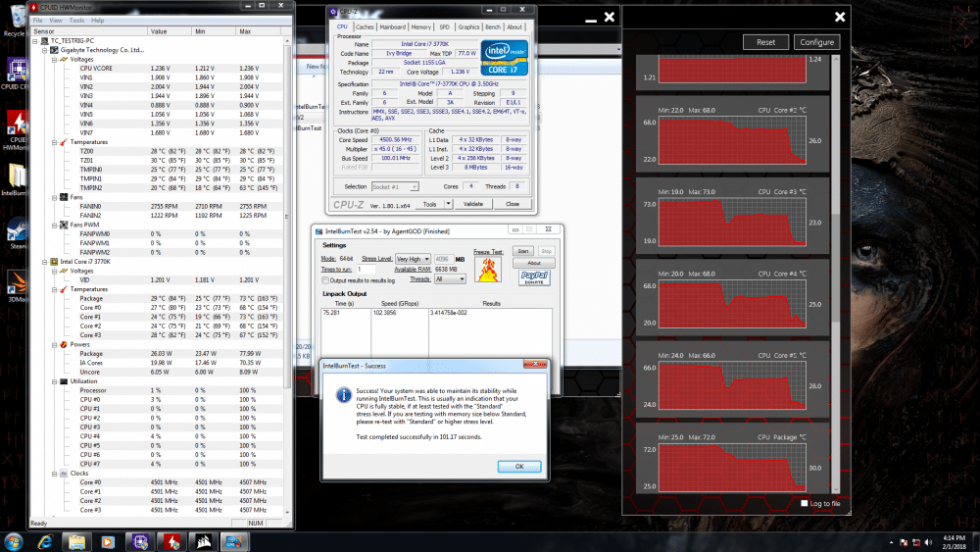Minimize the dark window behind CPU-Z

591,19
